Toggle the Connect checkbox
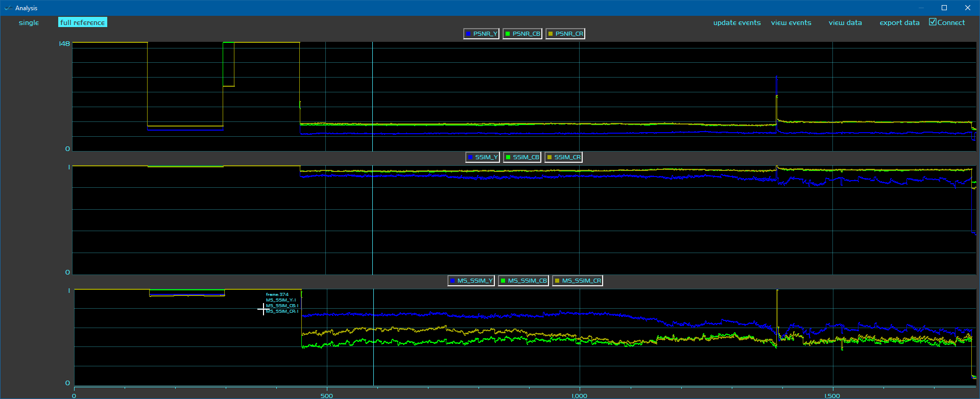The height and width of the screenshot is (399, 980). [933, 22]
